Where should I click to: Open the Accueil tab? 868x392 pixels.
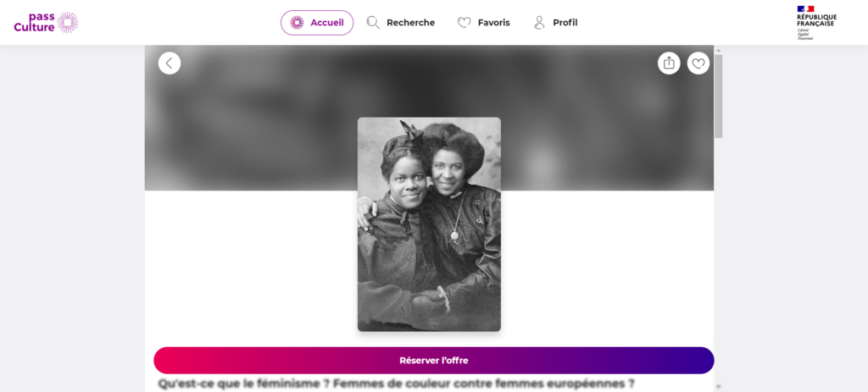(x=317, y=23)
